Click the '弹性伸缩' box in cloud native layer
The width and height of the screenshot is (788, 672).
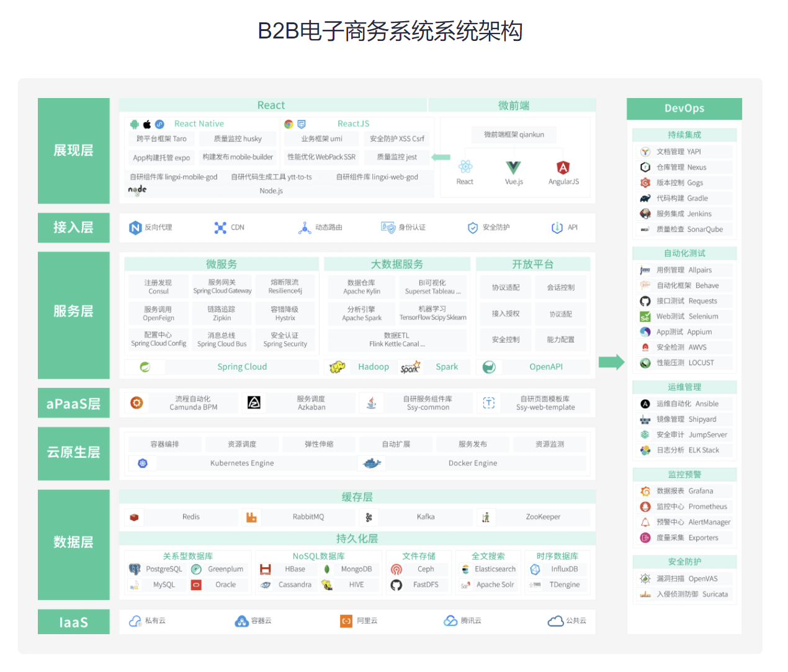click(x=319, y=444)
